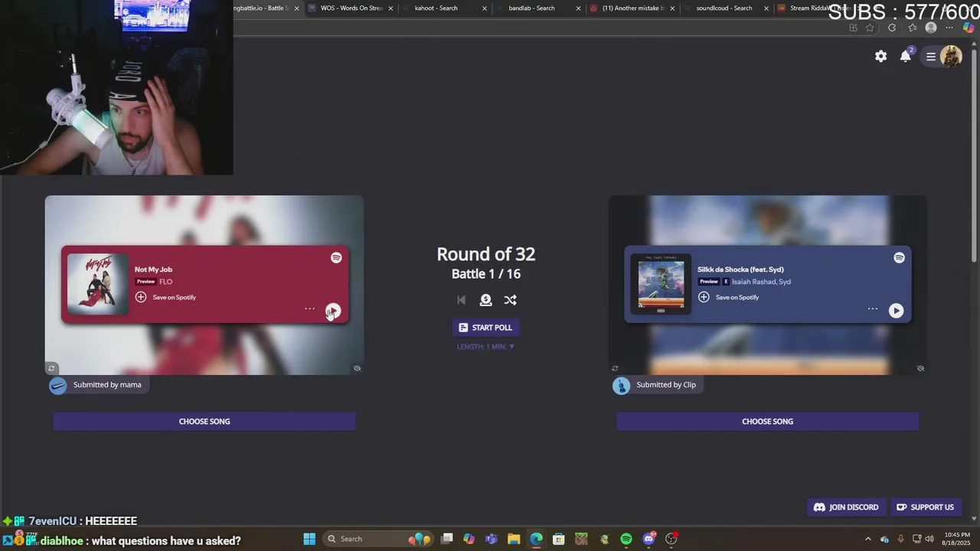
Task: Refresh the right song embed
Action: 615,368
